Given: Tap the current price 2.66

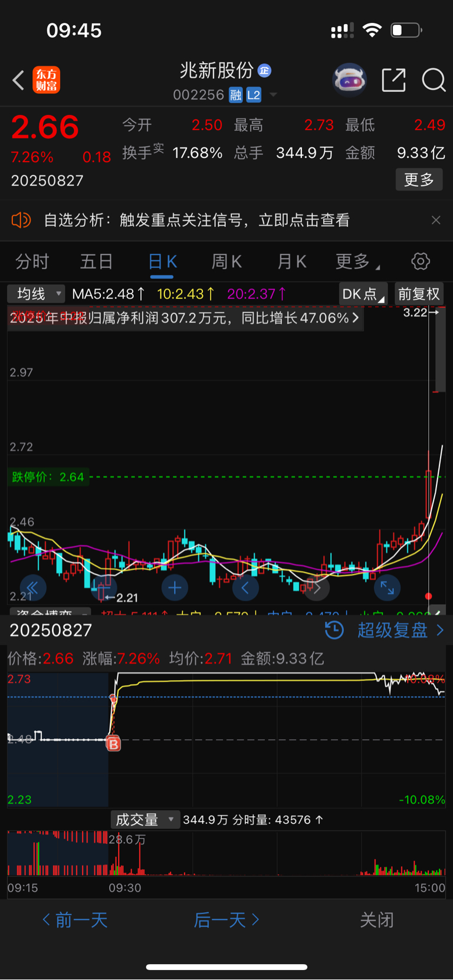Looking at the screenshot, I should click(x=45, y=127).
